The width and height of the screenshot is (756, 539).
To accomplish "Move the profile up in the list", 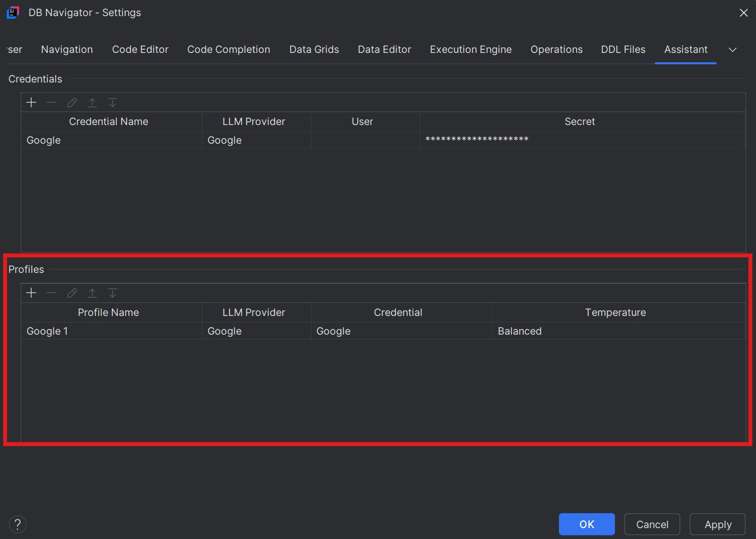I will point(92,293).
